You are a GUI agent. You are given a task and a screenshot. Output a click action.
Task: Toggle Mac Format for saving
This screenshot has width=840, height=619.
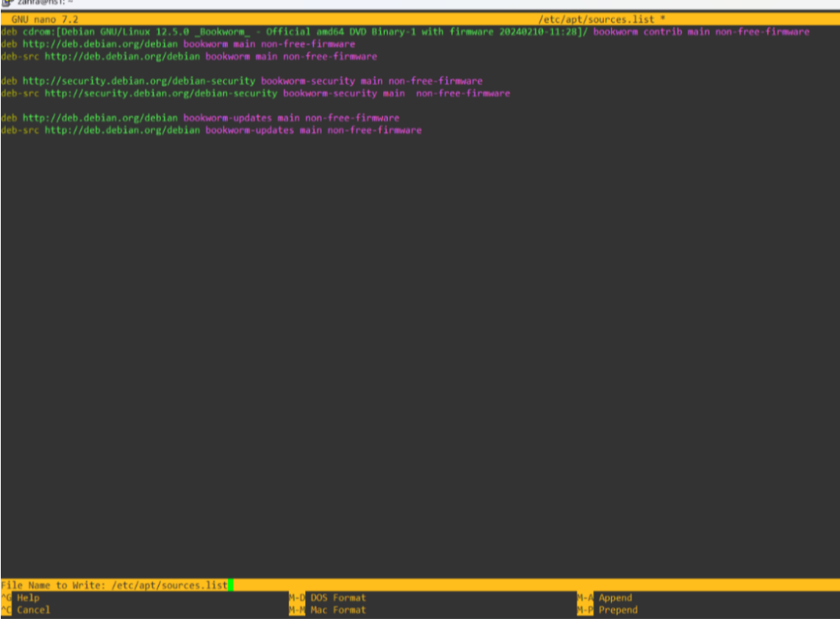337,610
